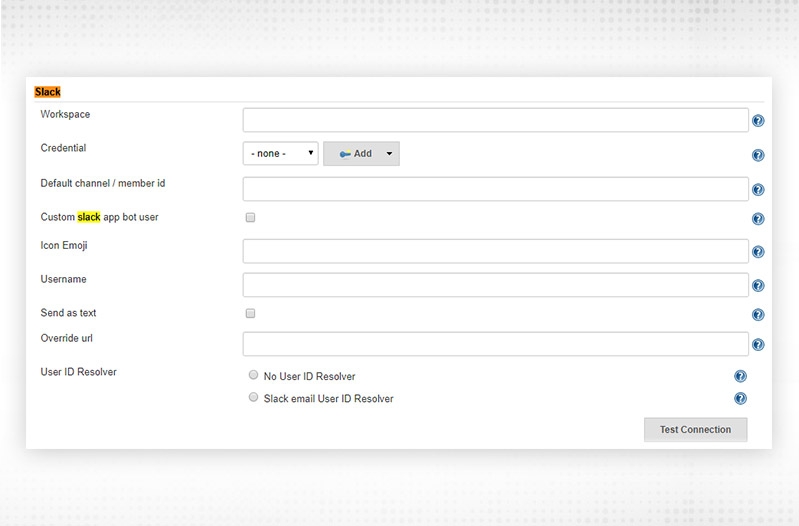
Task: Show help for Custom slack app bot user
Action: (x=758, y=219)
